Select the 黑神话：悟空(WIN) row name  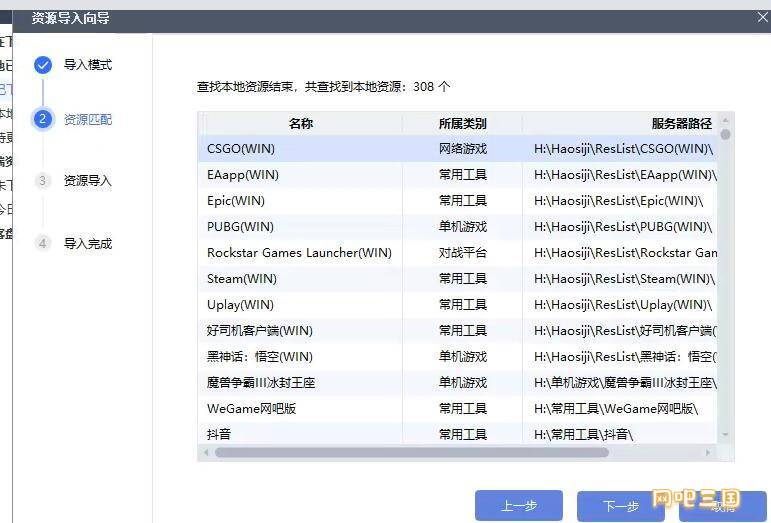tap(260, 356)
